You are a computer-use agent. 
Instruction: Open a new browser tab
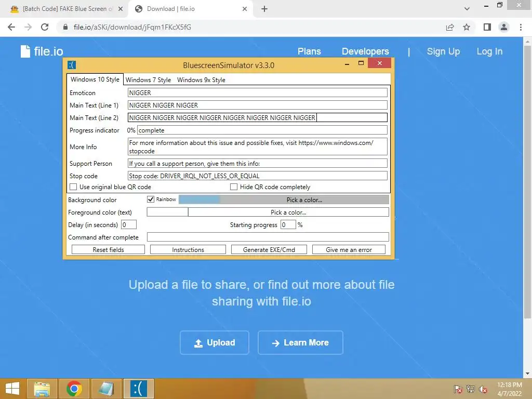(x=264, y=9)
